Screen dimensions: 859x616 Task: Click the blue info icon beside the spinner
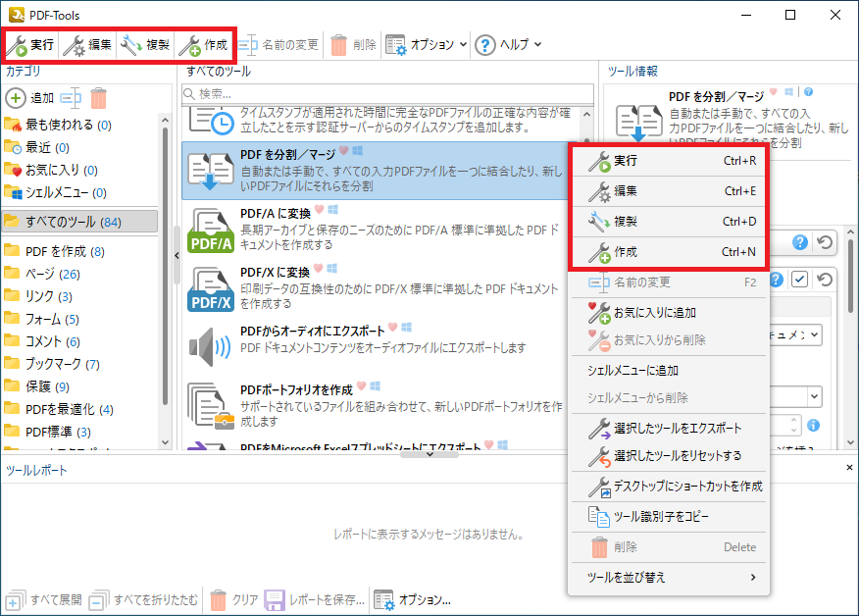click(814, 426)
